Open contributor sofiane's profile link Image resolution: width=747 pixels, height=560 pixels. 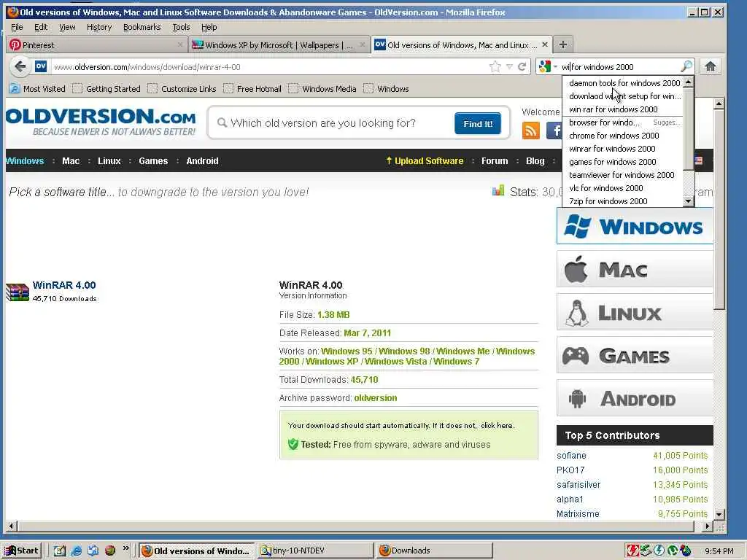(571, 456)
